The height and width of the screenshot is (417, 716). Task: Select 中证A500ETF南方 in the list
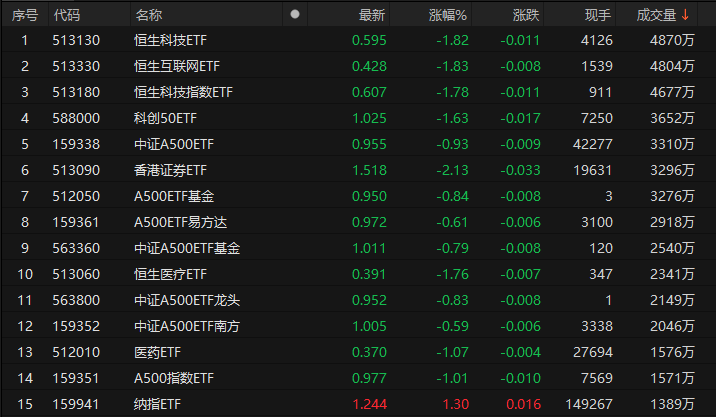187,327
